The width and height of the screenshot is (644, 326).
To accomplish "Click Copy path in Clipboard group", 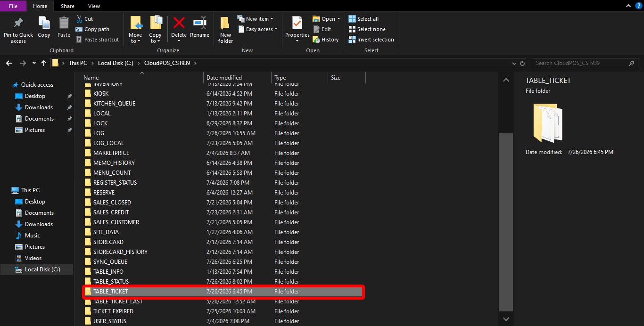I will 92,29.
